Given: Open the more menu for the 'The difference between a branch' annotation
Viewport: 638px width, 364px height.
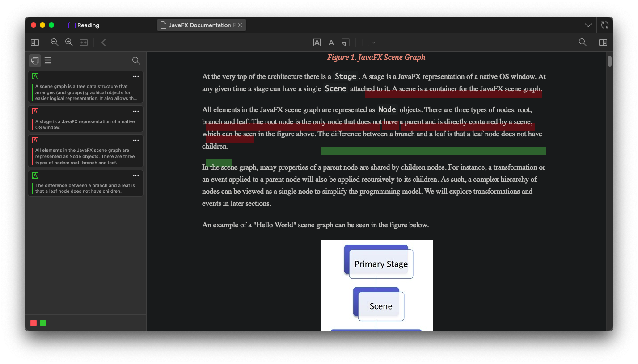Looking at the screenshot, I should [x=136, y=176].
